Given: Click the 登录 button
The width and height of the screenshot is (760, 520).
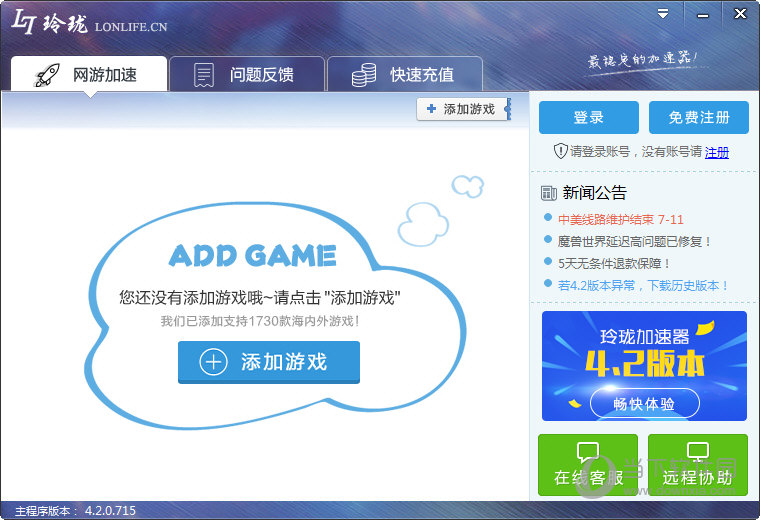Looking at the screenshot, I should [x=588, y=117].
